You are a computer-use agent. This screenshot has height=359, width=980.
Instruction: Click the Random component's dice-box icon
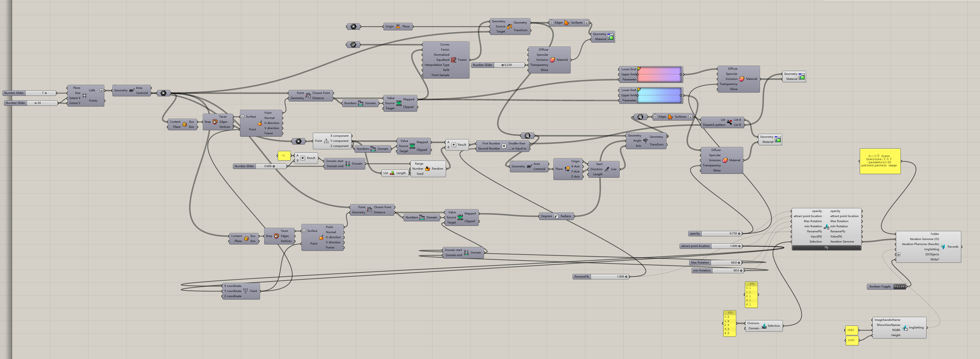(x=427, y=169)
